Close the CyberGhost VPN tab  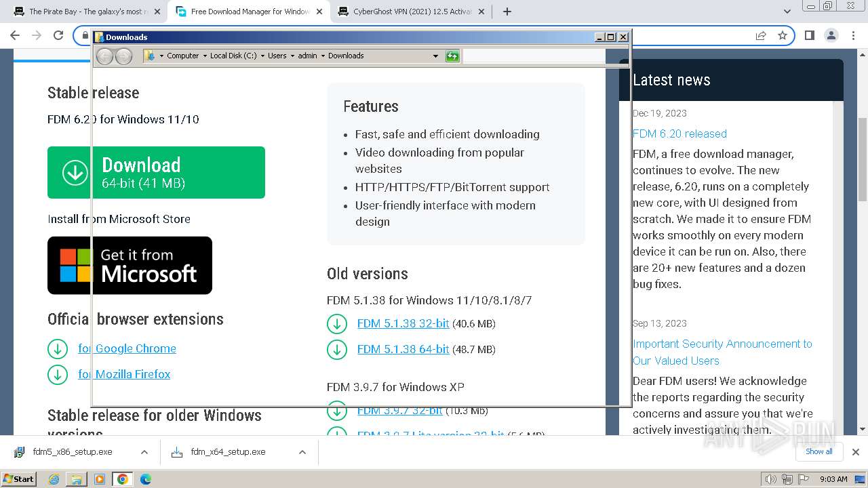481,12
